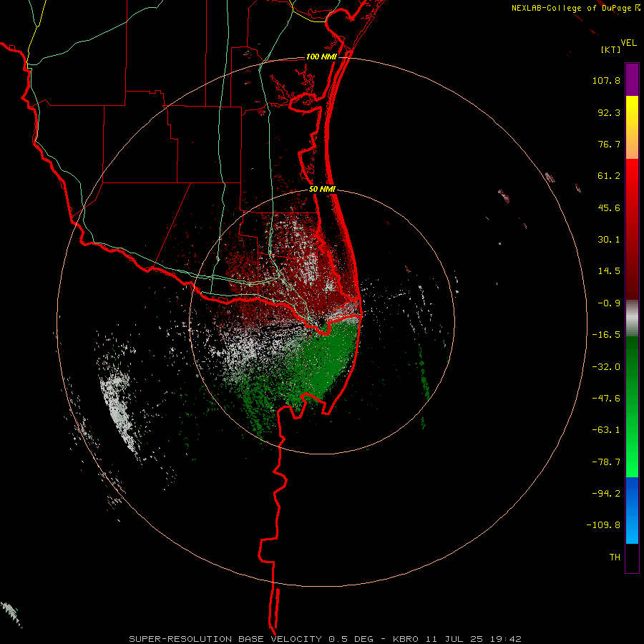Select the 107.8 velocity legend value
Image resolution: width=644 pixels, height=644 pixels.
coord(606,80)
